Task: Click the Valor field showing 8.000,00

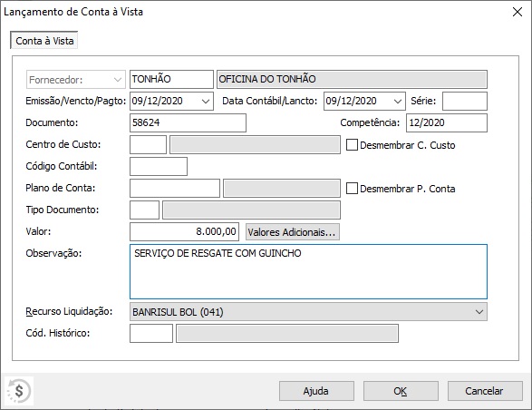Action: pyautogui.click(x=184, y=231)
